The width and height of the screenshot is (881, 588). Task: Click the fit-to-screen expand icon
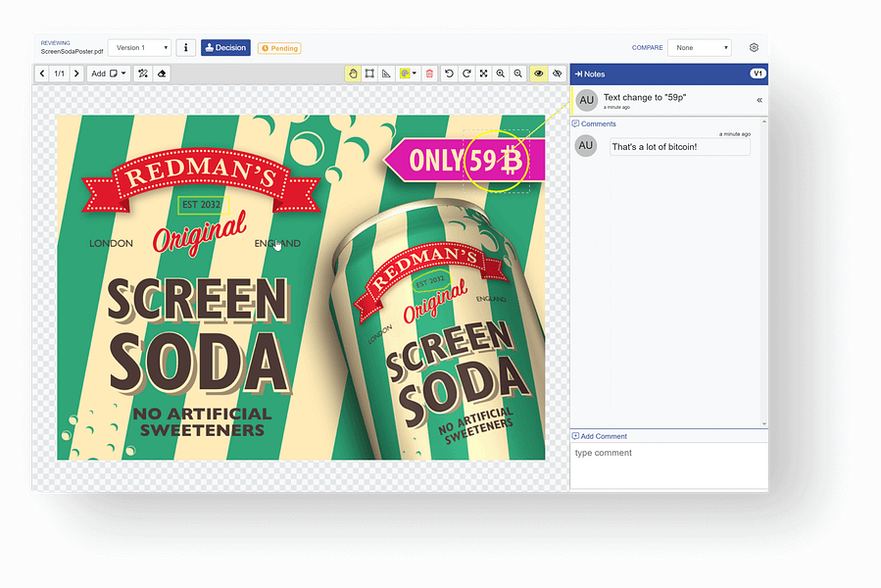[x=483, y=73]
